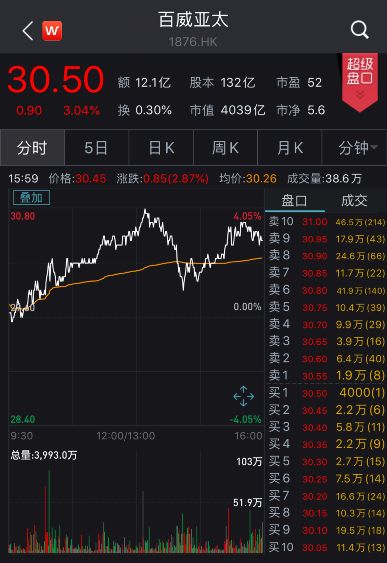Click the 均价:30.26 average price
This screenshot has width=387, height=563.
tap(248, 178)
